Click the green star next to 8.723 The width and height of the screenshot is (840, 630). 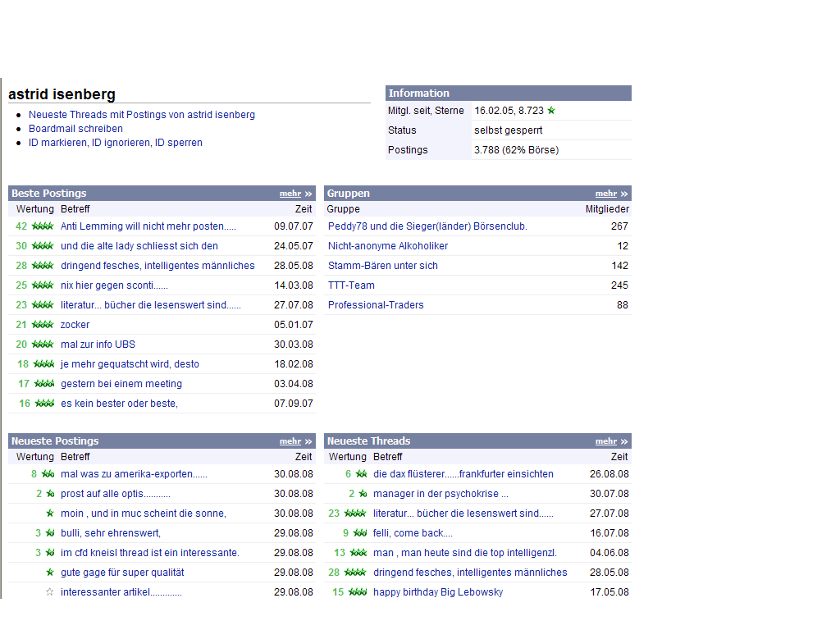click(551, 111)
